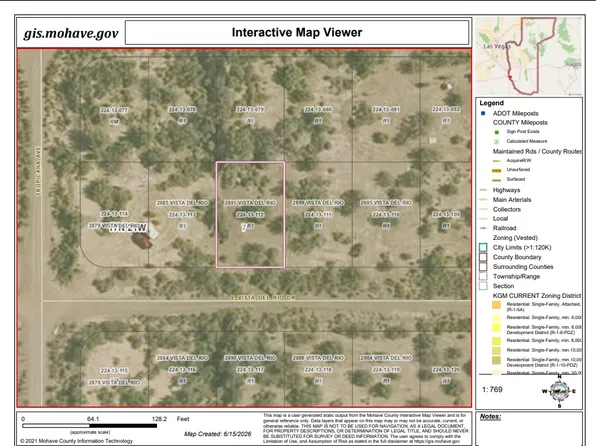Click parcel label 224-13-077
Image resolution: width=596 pixels, height=446 pixels.
tap(114, 110)
